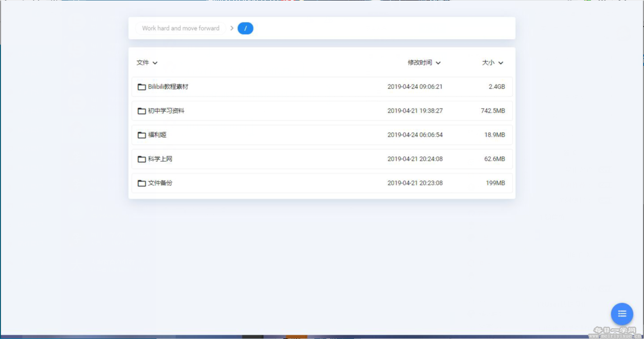The width and height of the screenshot is (644, 339).
Task: Sort by 文件 name column arrow
Action: 155,63
